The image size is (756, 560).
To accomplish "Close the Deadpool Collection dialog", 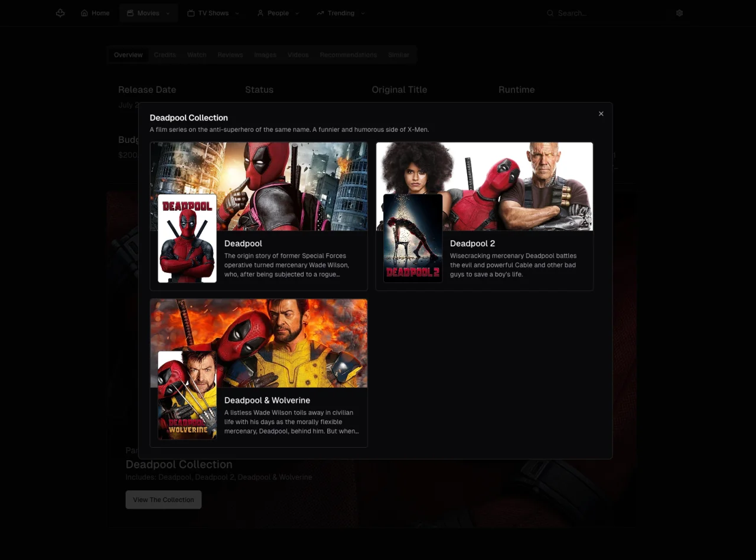I will point(601,113).
